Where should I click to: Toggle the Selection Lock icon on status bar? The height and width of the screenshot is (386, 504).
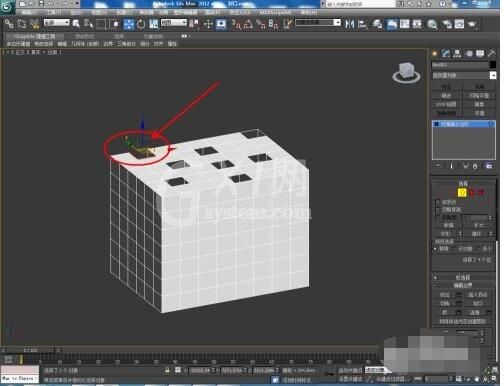(x=167, y=370)
